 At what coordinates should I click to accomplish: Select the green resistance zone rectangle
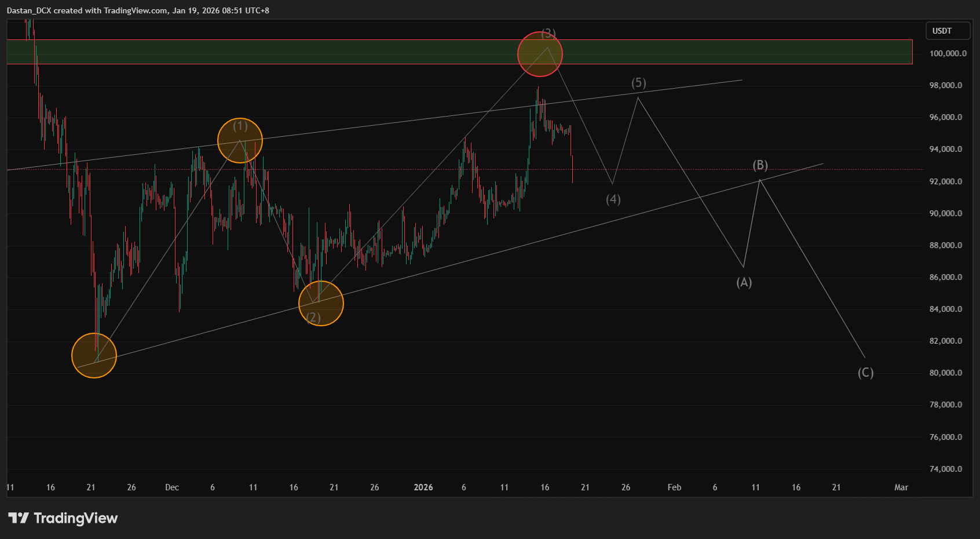point(459,52)
